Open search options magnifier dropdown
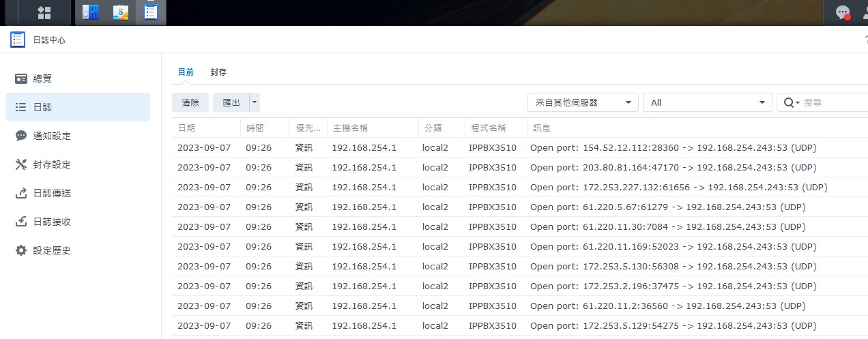 pyautogui.click(x=792, y=102)
